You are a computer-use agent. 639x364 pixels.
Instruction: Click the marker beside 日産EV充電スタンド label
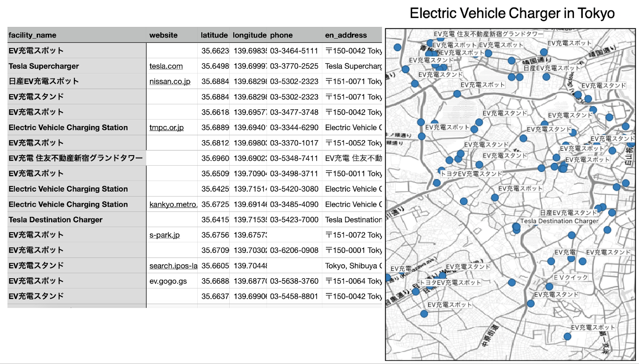coord(599,208)
